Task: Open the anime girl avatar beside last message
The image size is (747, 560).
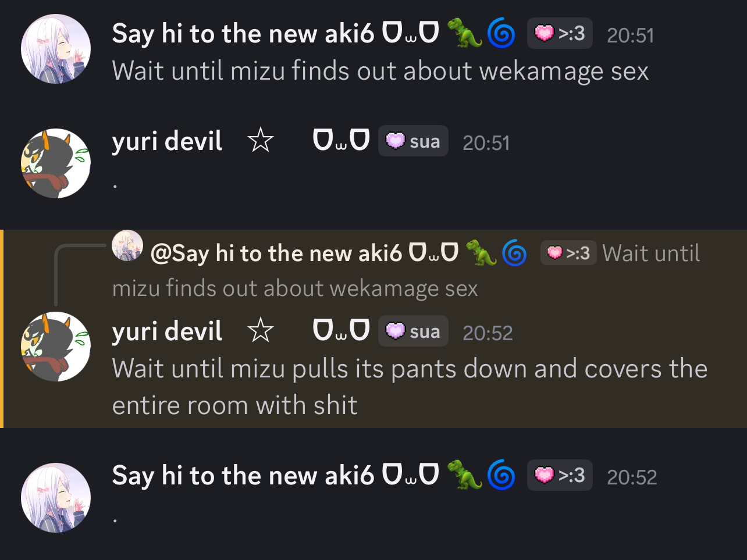Action: click(56, 498)
